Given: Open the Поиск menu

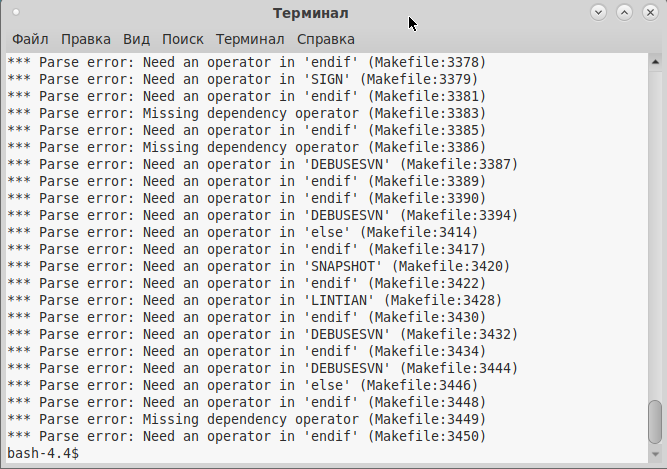Looking at the screenshot, I should (x=182, y=39).
